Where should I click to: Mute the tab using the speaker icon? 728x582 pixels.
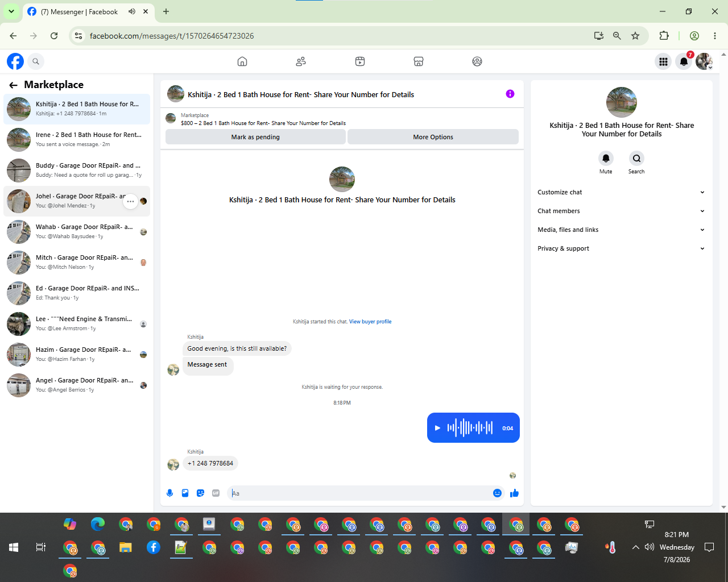(x=132, y=11)
